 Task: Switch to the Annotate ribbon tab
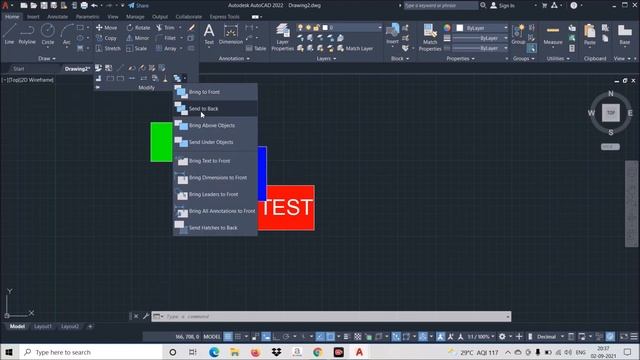[x=58, y=17]
